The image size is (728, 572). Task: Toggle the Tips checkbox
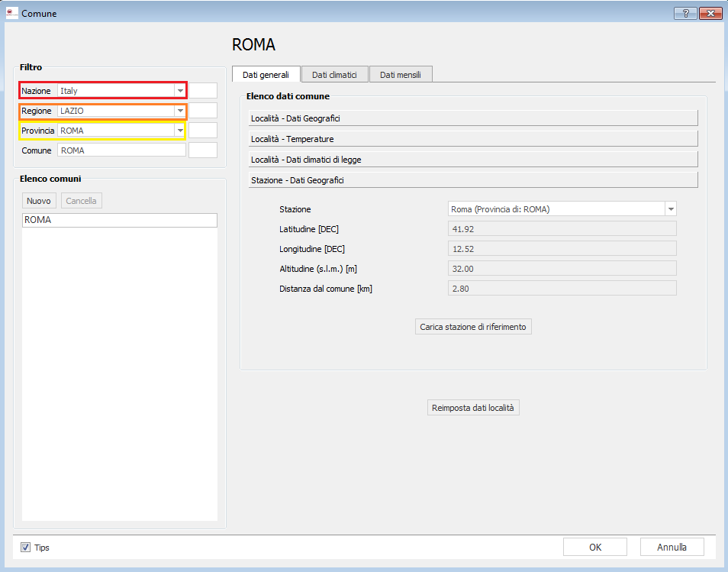pos(26,548)
